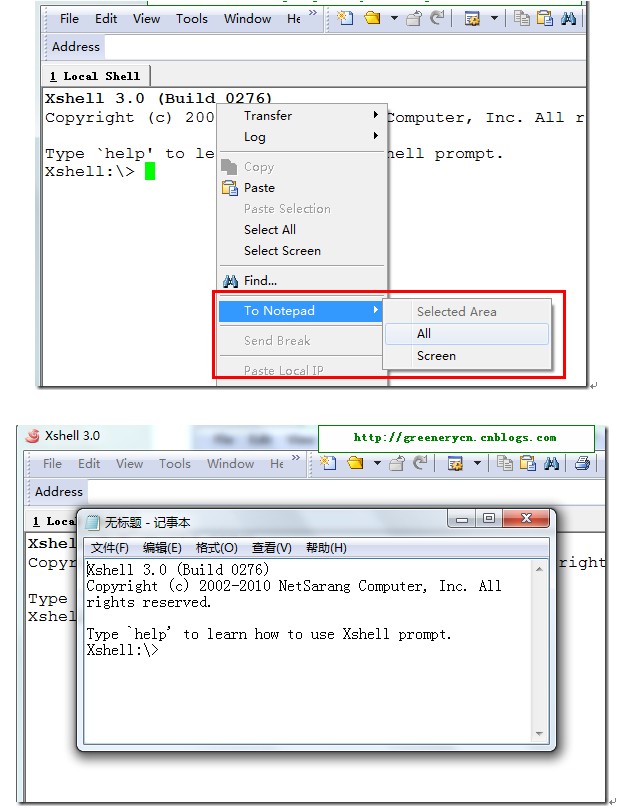Choose Select Screen in context menu
The height and width of the screenshot is (808, 621).
(x=303, y=250)
